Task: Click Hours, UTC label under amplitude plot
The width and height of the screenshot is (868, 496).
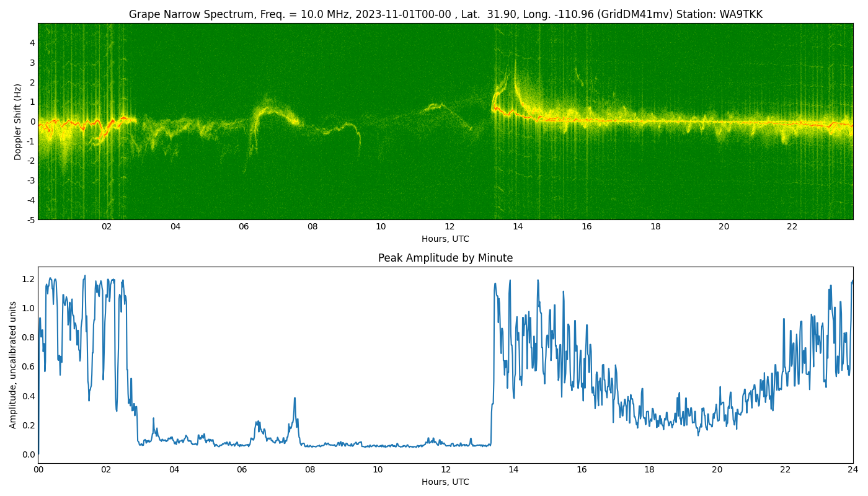Action: (x=445, y=482)
